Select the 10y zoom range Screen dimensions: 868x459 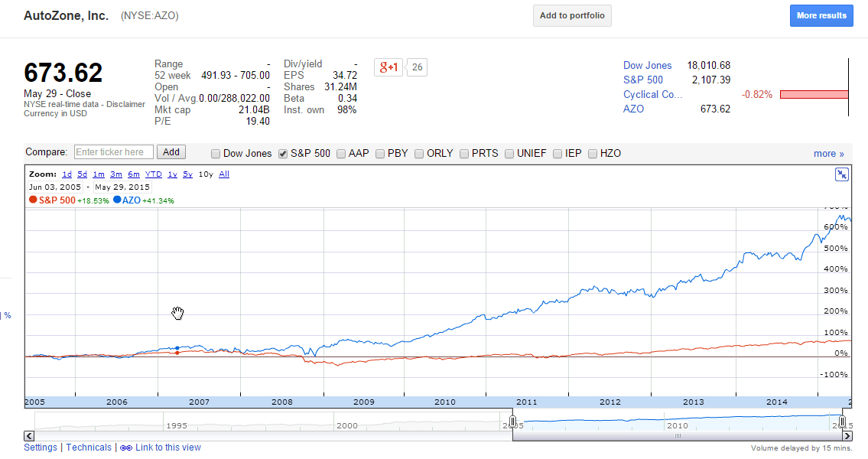point(206,174)
